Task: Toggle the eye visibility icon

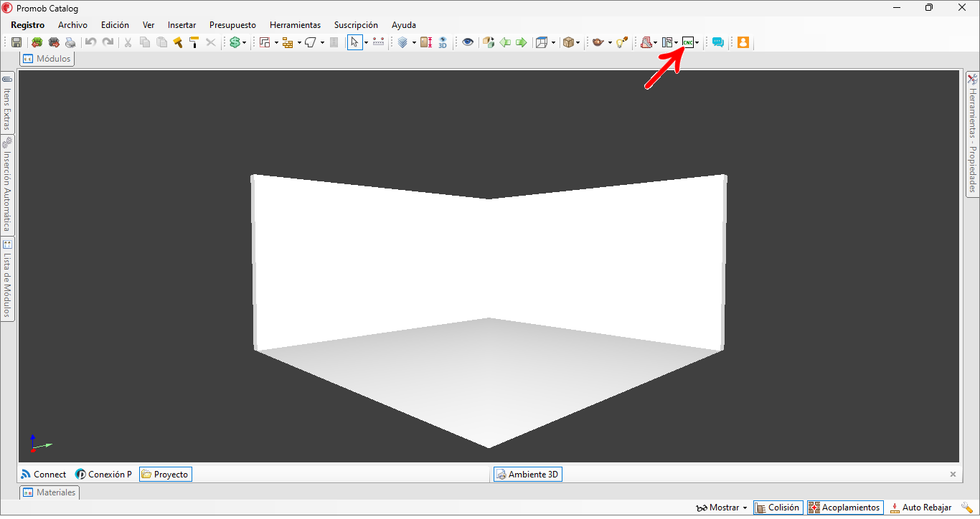Action: 468,42
